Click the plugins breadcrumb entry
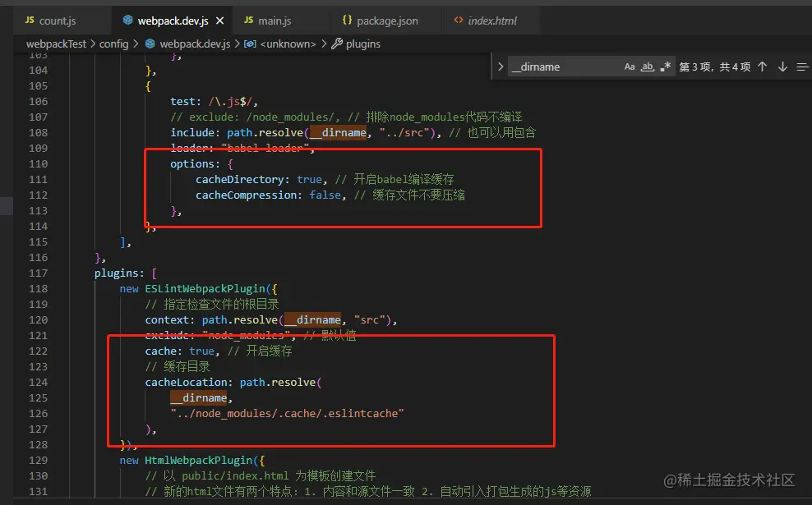 (363, 44)
